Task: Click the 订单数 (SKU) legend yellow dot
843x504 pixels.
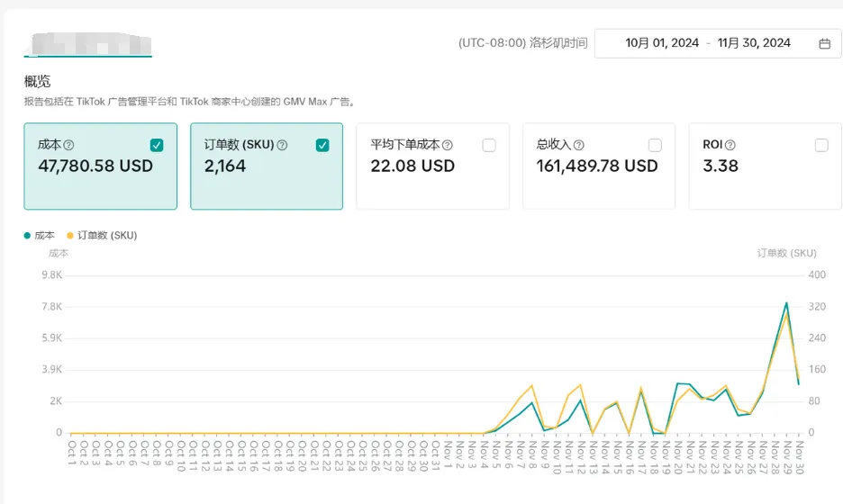Action: coord(70,235)
